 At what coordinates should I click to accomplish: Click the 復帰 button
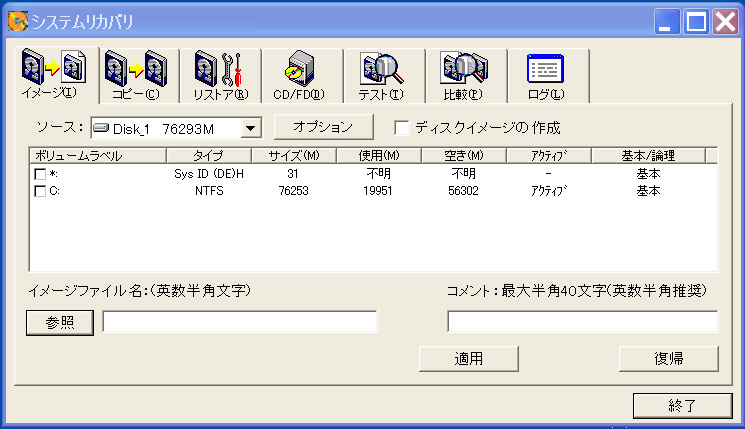(669, 358)
